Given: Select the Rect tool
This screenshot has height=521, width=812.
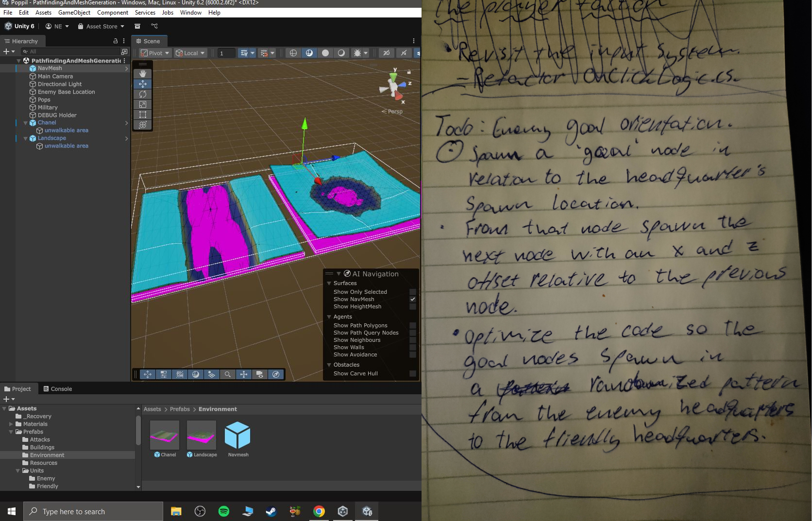Looking at the screenshot, I should [x=142, y=115].
